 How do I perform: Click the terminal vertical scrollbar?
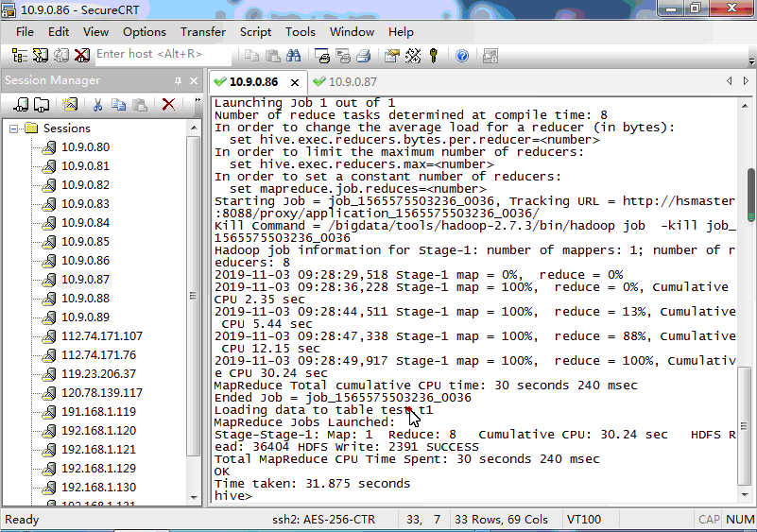pyautogui.click(x=750, y=283)
